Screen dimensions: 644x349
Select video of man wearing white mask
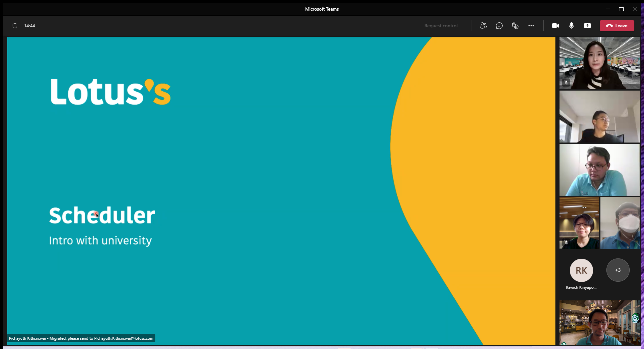(620, 223)
